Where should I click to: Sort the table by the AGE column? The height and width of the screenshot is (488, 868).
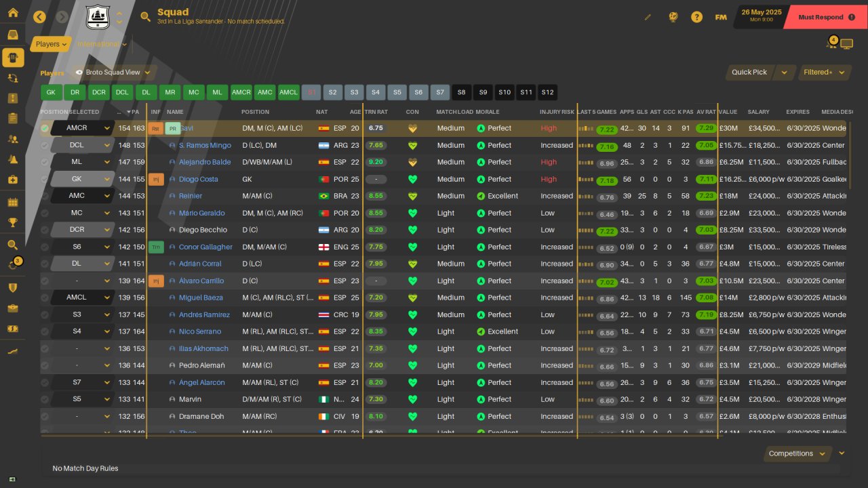(355, 112)
